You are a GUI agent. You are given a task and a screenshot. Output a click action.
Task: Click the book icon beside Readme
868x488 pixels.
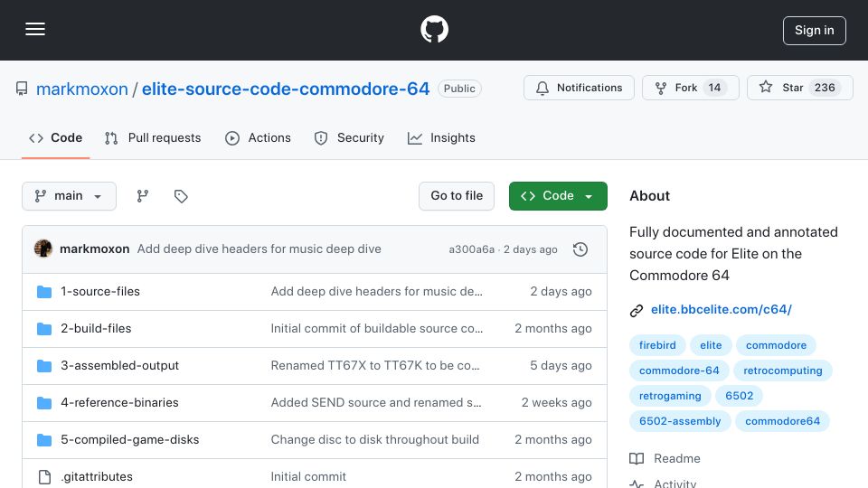click(x=637, y=459)
